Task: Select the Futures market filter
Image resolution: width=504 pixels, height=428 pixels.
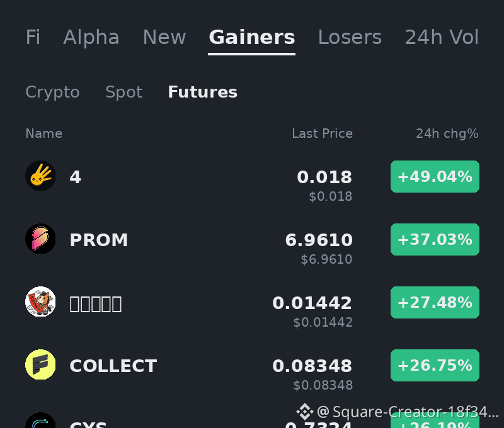Action: click(202, 92)
